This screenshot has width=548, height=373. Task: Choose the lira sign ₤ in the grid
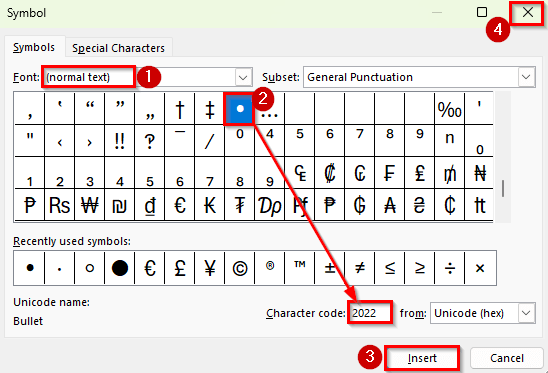(419, 173)
